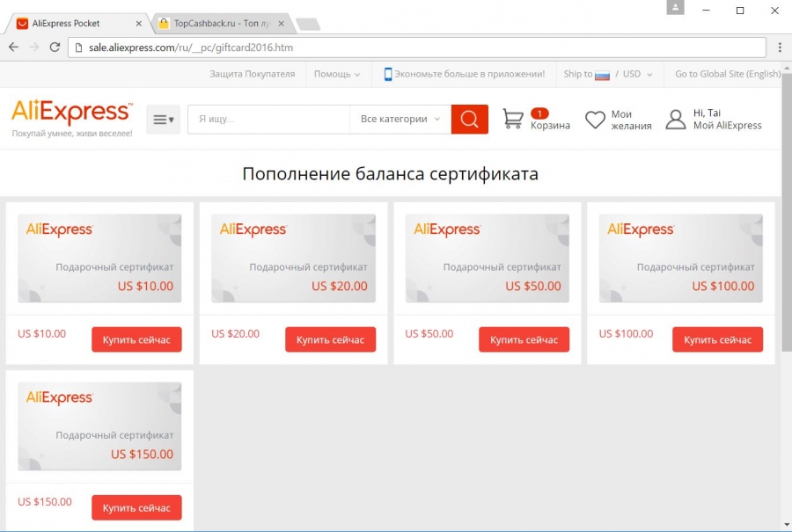Close the AliExpress Pocket tab
The height and width of the screenshot is (532, 792).
(x=138, y=23)
